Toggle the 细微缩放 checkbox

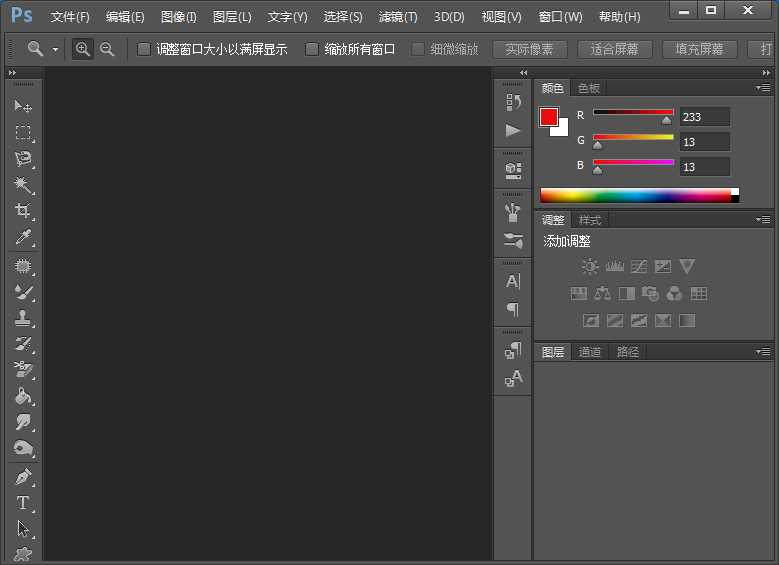418,49
